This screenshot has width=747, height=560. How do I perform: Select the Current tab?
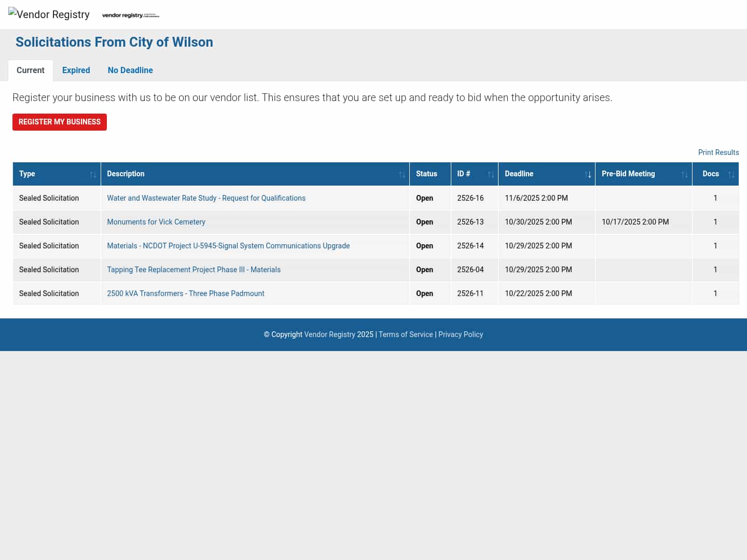31,71
